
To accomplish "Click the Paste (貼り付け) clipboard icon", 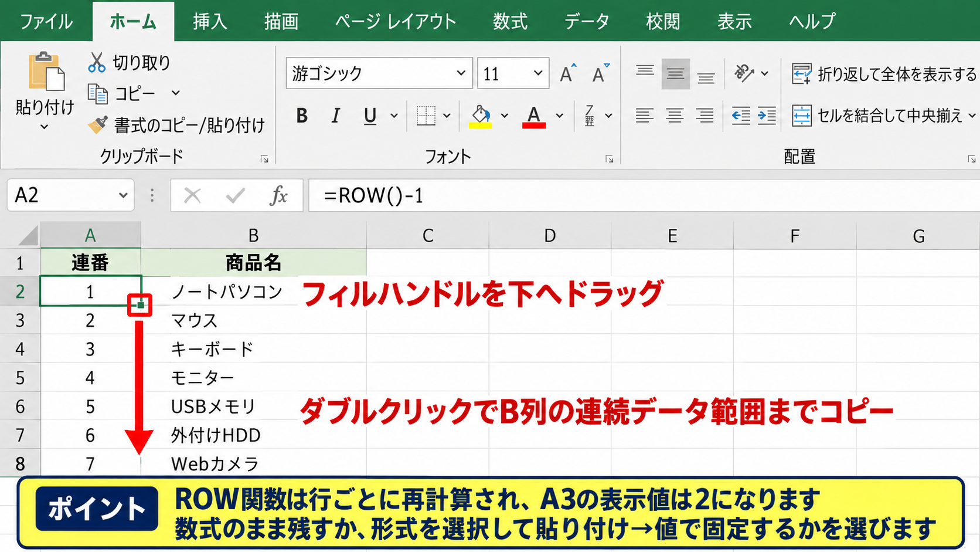I will pyautogui.click(x=46, y=72).
